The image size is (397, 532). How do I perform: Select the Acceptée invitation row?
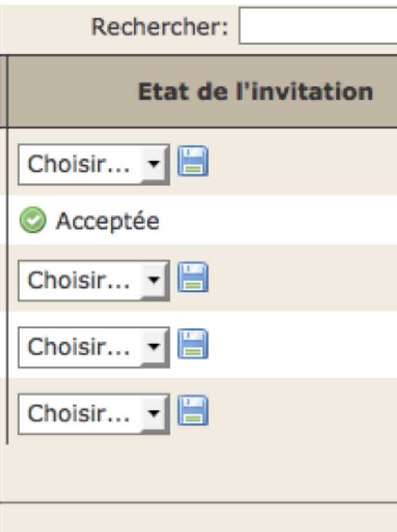pos(202,220)
